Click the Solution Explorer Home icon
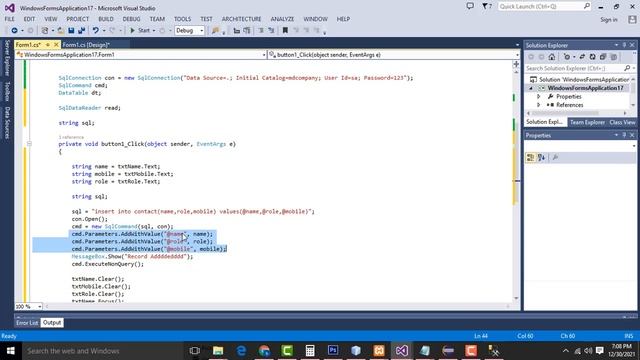Image resolution: width=640 pixels, height=360 pixels. pyautogui.click(x=552, y=57)
